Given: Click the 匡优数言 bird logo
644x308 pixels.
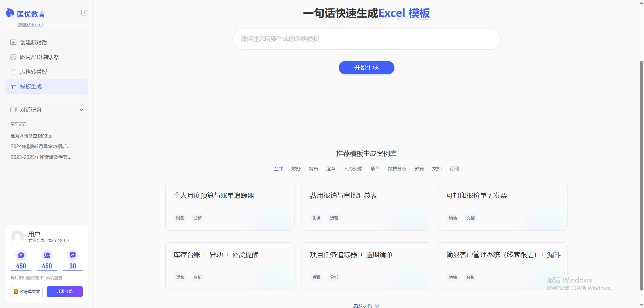Looking at the screenshot, I should (10, 13).
